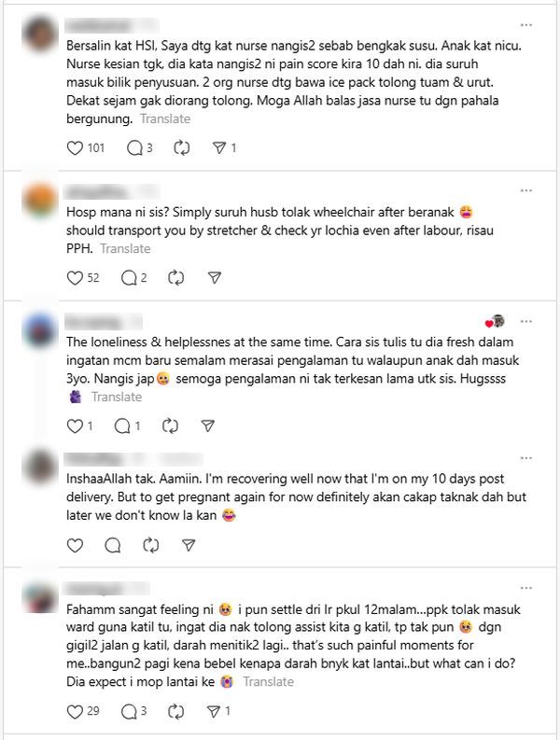The width and height of the screenshot is (560, 740).
Task: Open replies on the HSI nurse comment
Action: point(134,148)
